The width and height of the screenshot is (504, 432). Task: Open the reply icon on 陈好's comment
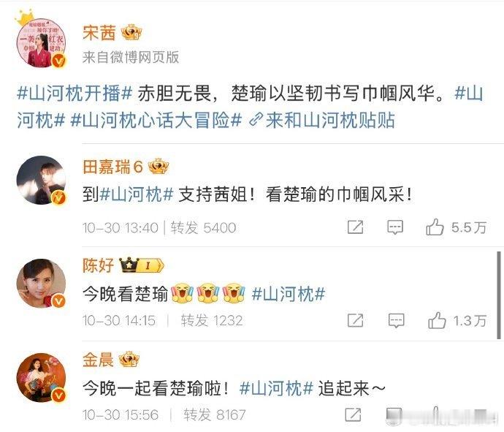click(396, 320)
